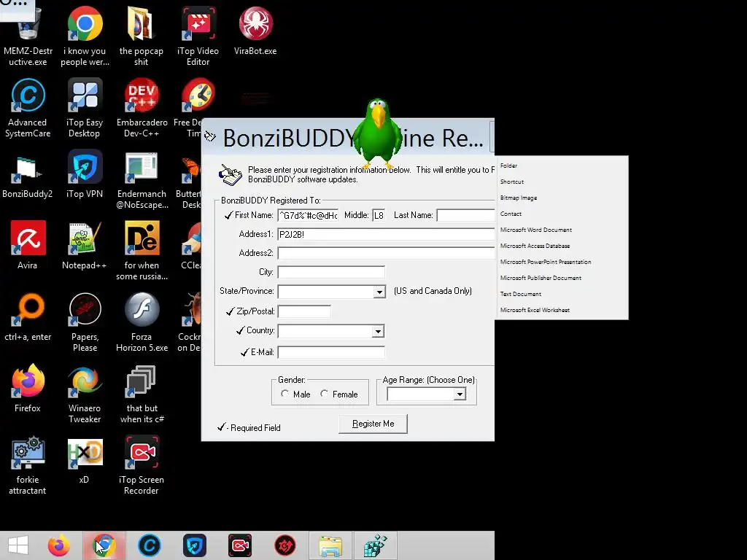The height and width of the screenshot is (560, 747).
Task: Click the green Peedy parrot character
Action: click(x=379, y=133)
